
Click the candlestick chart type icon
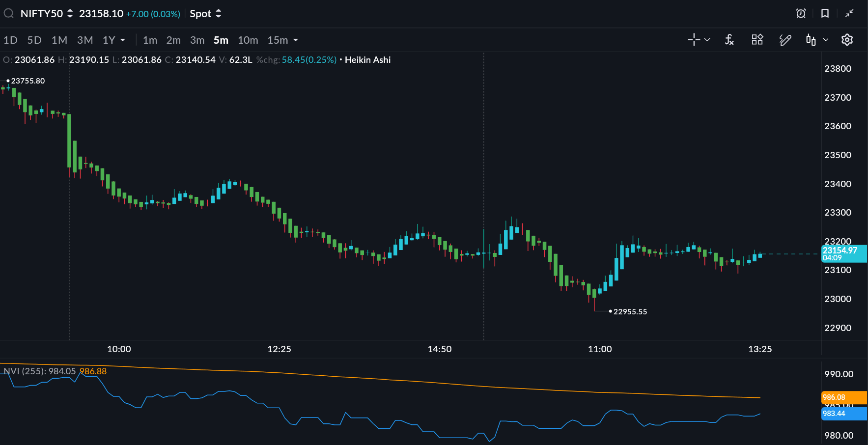[x=811, y=40]
